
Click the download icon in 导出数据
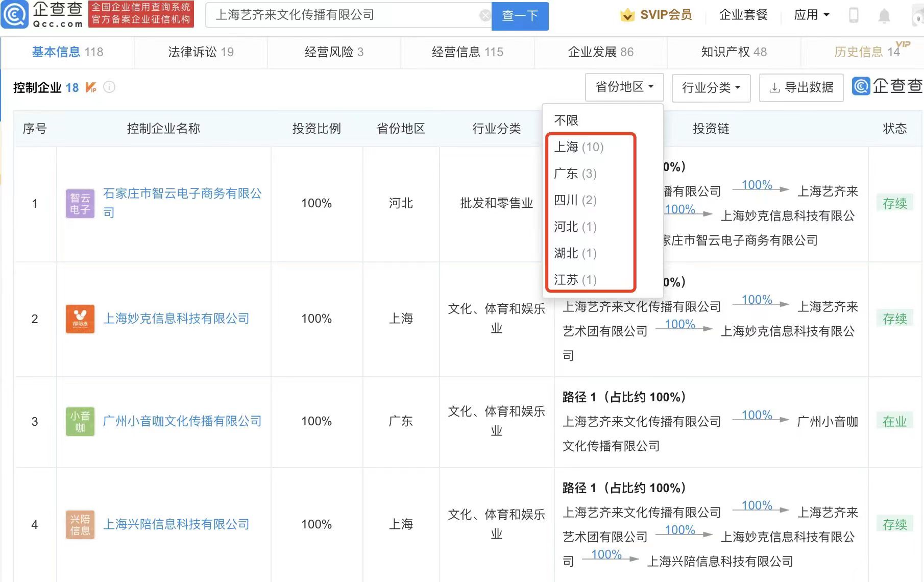point(774,88)
